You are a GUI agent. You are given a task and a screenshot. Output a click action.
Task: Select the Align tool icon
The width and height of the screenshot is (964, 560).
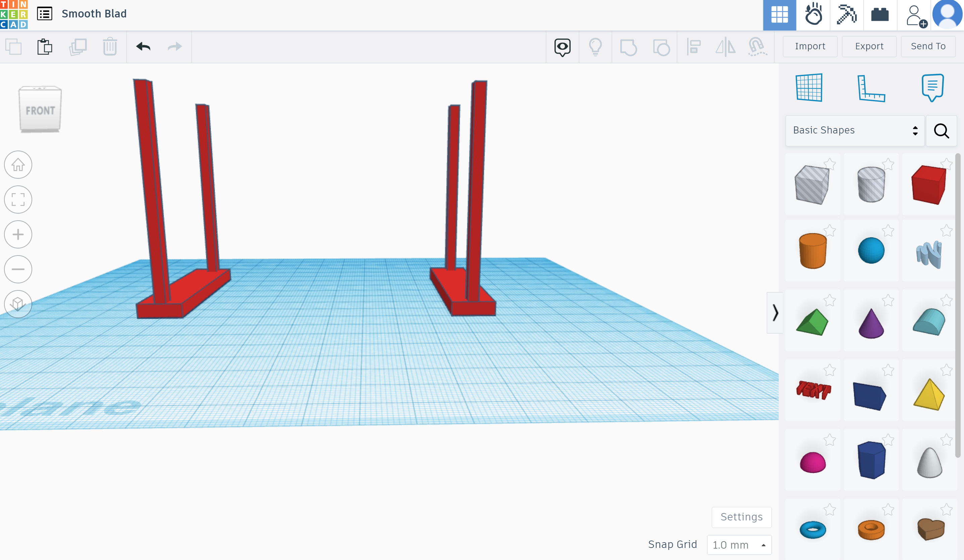(693, 47)
